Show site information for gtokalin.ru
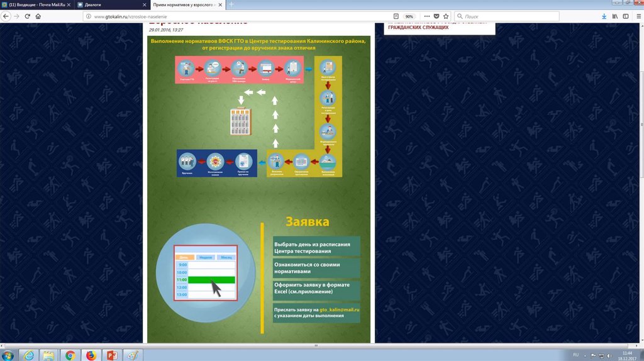Screen dimensions: 644x361 (88, 16)
